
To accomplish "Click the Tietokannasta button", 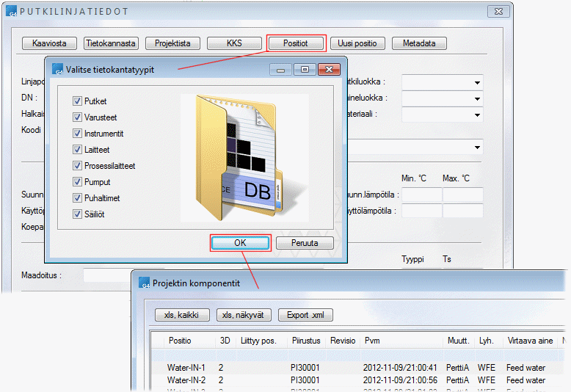I will click(111, 43).
